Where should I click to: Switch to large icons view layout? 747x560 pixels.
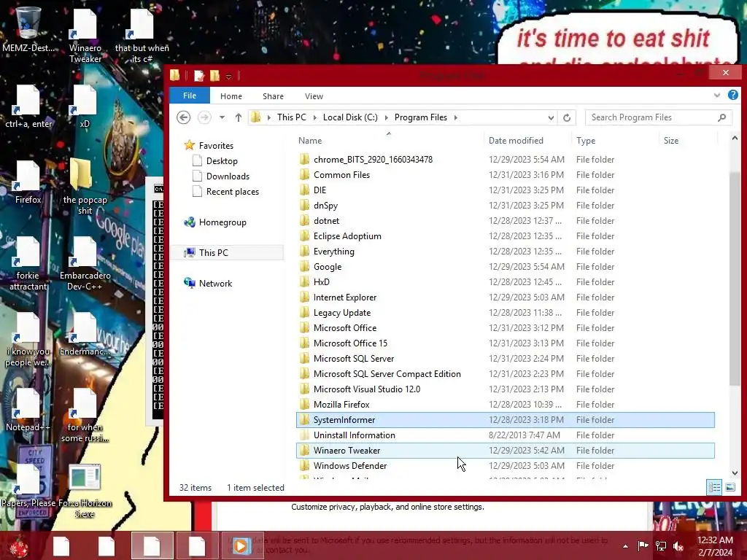pyautogui.click(x=729, y=487)
